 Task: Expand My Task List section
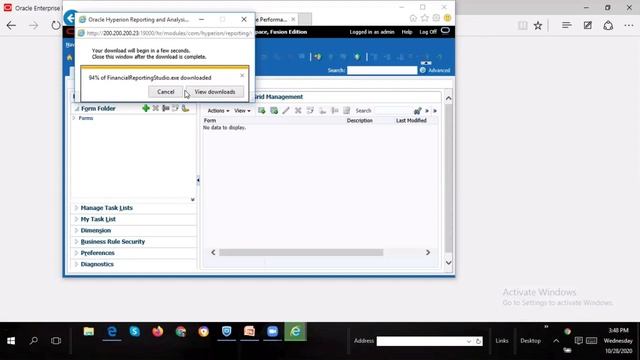[x=76, y=219]
